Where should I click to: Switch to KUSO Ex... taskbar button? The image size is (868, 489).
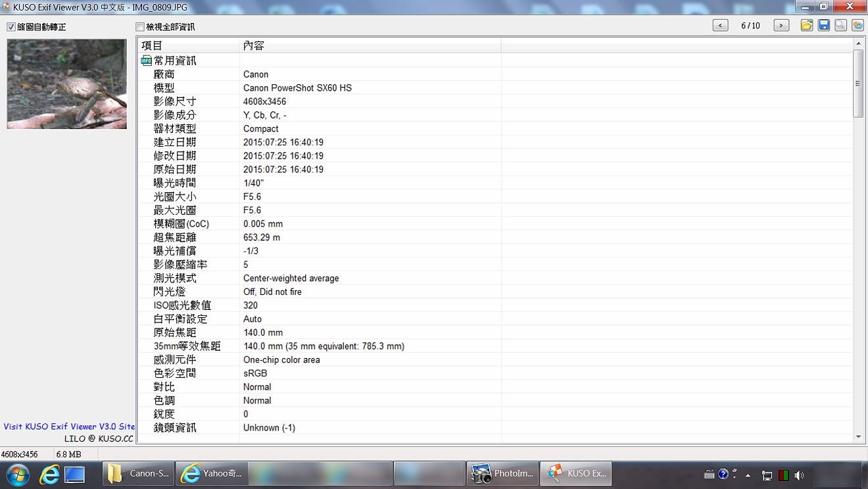tap(576, 474)
